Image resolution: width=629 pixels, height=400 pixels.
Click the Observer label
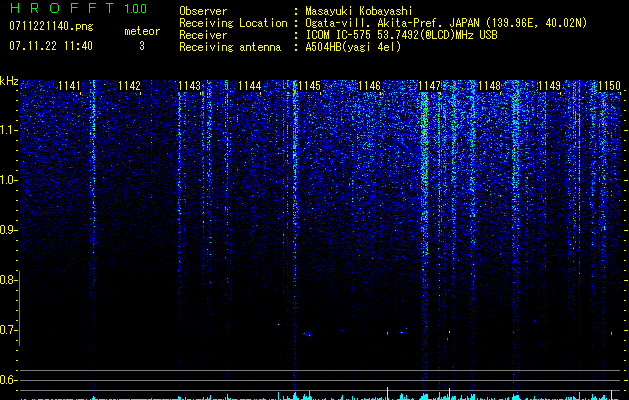(x=203, y=11)
